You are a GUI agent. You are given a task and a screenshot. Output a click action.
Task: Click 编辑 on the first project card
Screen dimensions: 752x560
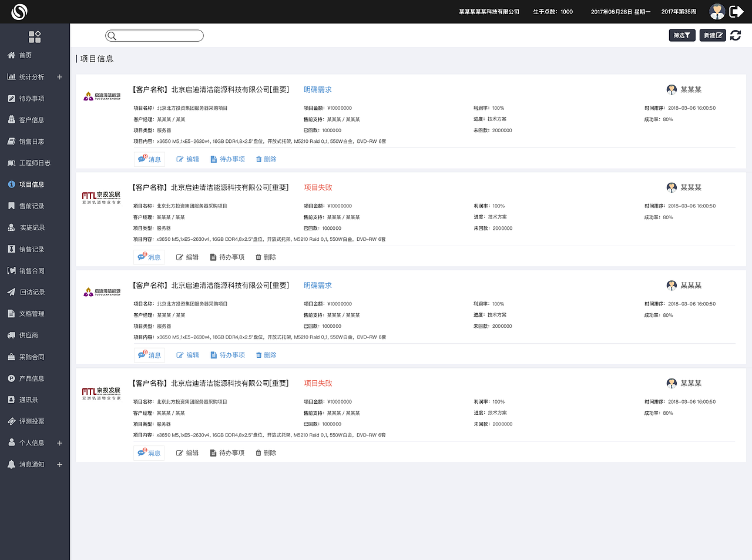coord(188,159)
